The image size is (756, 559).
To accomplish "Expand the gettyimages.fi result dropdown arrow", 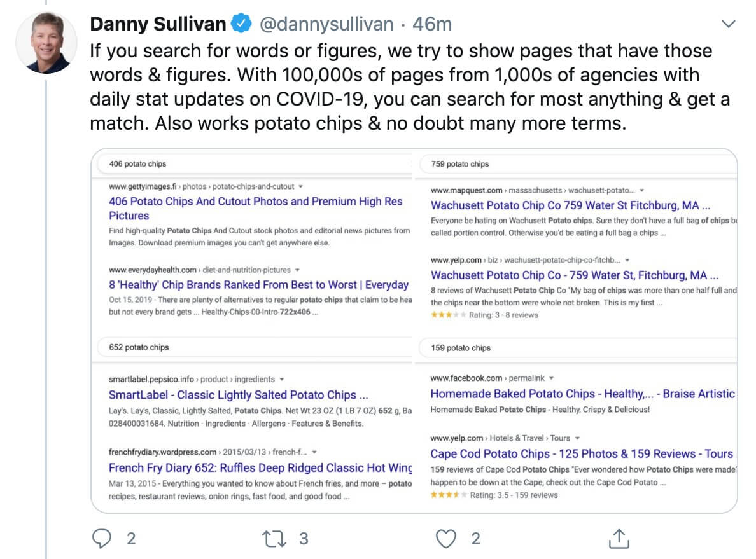I will (301, 186).
